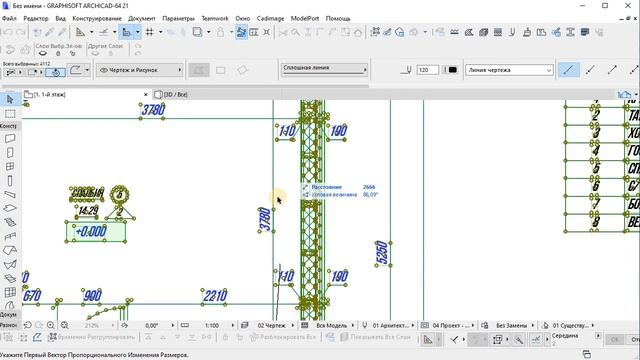Toggle the snap guides ruler icon

pyautogui.click(x=104, y=32)
